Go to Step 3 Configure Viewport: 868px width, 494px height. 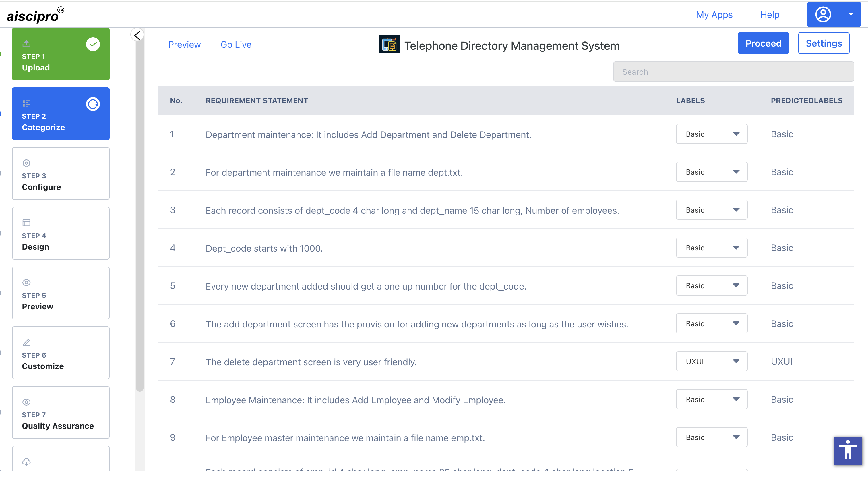(x=61, y=173)
